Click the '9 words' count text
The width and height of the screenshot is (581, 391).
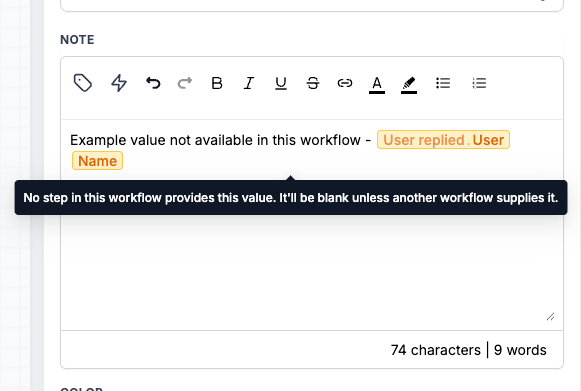click(x=520, y=350)
